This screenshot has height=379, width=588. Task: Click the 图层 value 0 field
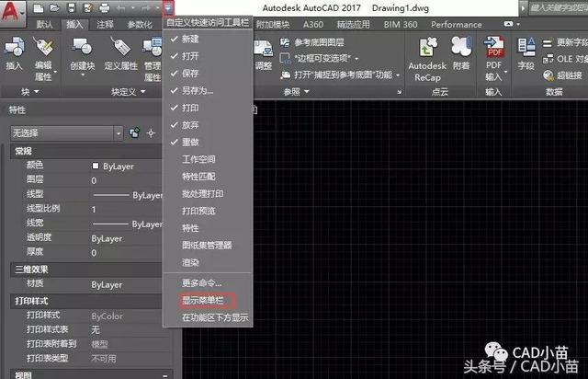pos(126,180)
